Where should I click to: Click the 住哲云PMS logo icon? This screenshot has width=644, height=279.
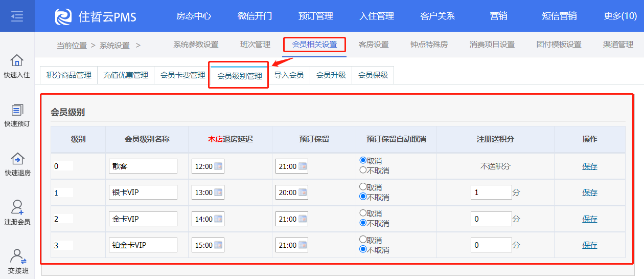coord(63,16)
